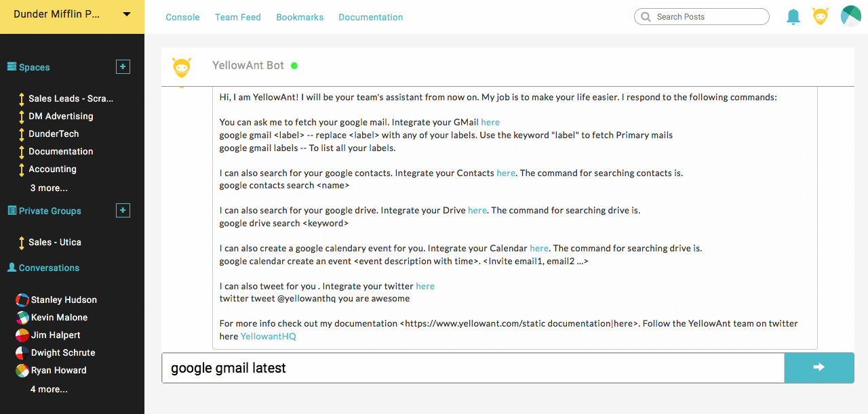Open conversation with Jim Halpert

click(x=56, y=335)
